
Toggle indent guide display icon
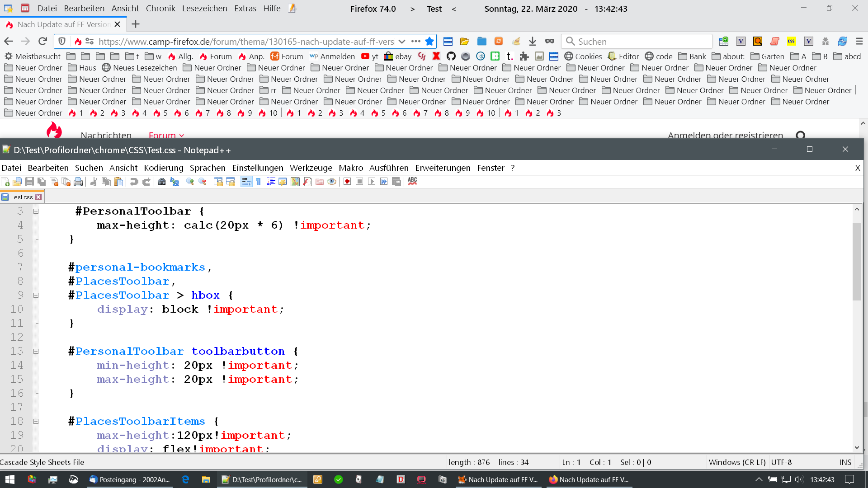[x=271, y=182]
